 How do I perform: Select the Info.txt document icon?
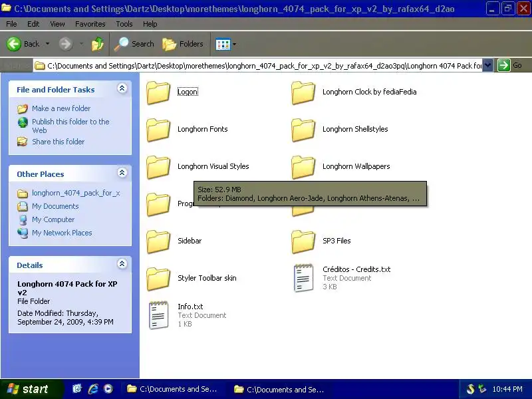coord(158,315)
